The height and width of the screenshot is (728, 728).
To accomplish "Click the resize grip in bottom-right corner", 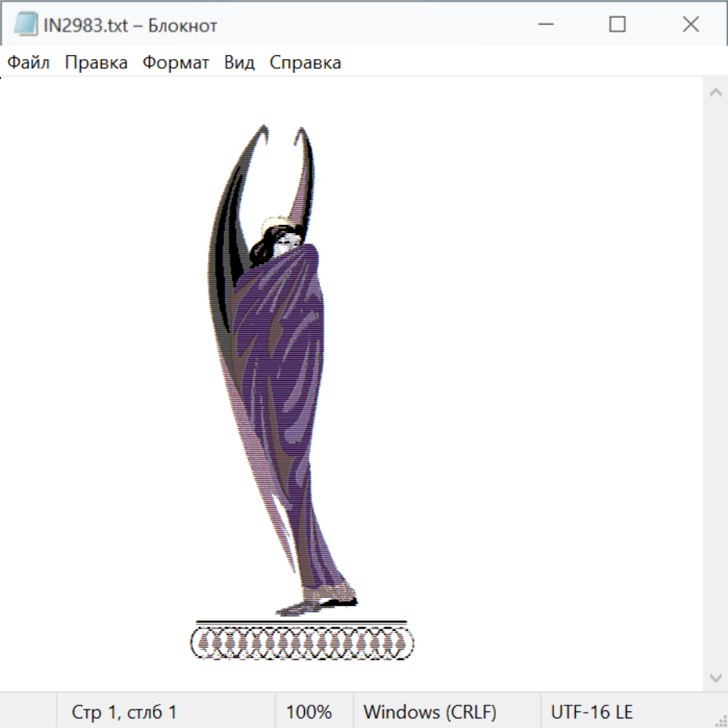I will click(x=720, y=720).
